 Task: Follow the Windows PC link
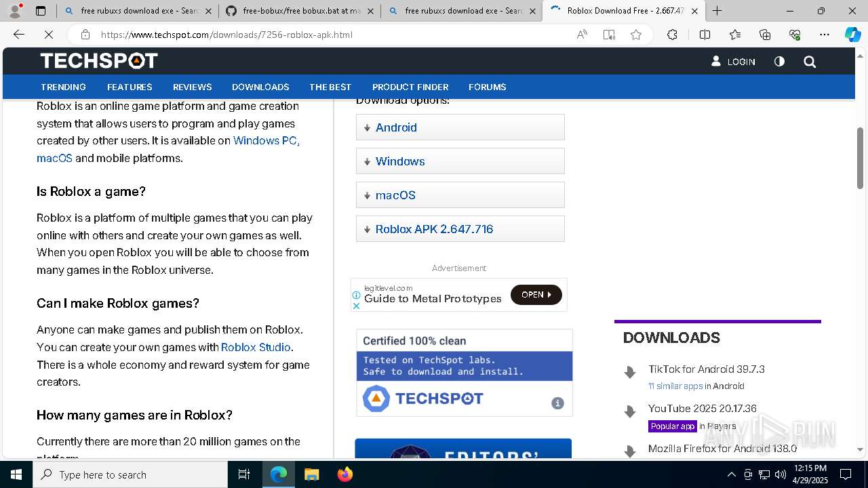click(267, 140)
